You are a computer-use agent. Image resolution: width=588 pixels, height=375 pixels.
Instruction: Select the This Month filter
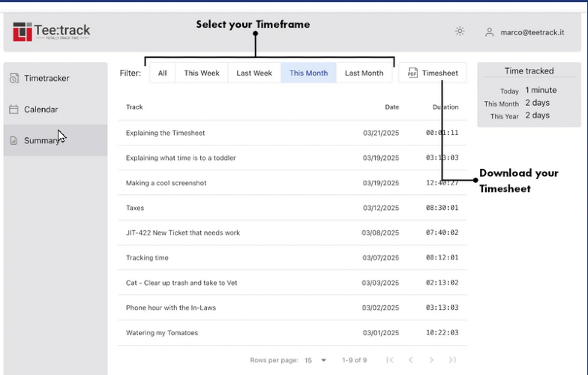308,73
